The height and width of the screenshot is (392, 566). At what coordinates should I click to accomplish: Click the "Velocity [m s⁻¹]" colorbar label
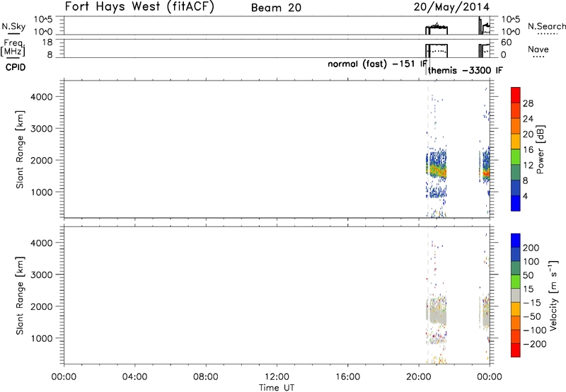tap(553, 295)
